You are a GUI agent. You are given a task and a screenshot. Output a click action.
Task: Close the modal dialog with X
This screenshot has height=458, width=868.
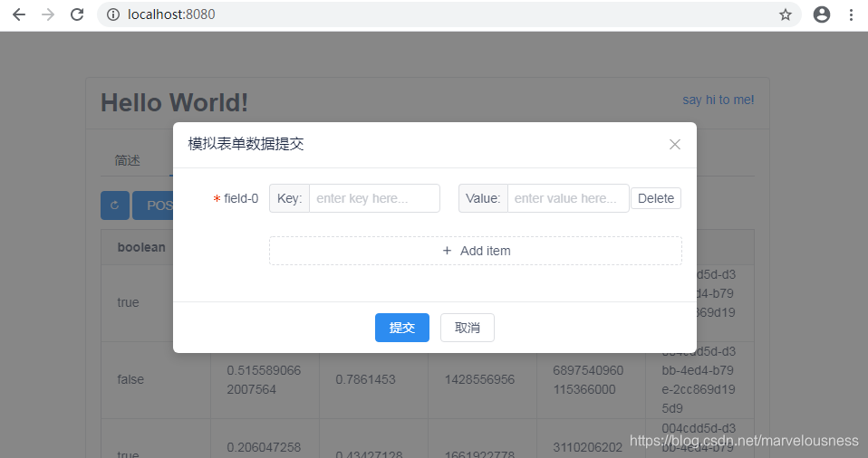coord(675,145)
